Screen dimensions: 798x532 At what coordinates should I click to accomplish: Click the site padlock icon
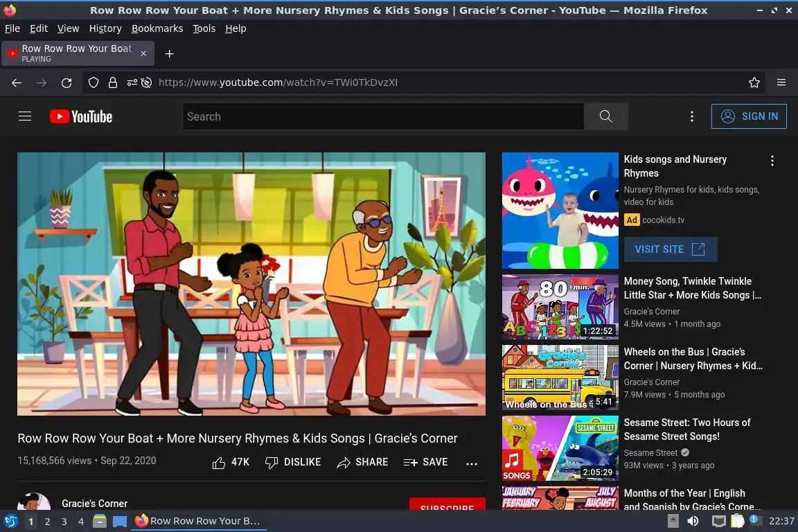click(112, 82)
